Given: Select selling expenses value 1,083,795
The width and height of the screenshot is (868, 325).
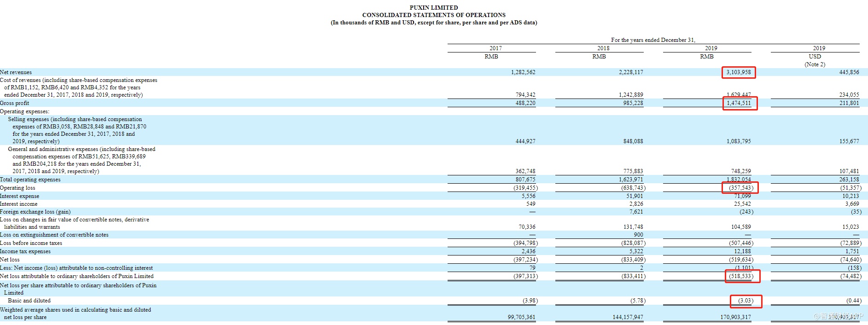Looking at the screenshot, I should [x=739, y=141].
